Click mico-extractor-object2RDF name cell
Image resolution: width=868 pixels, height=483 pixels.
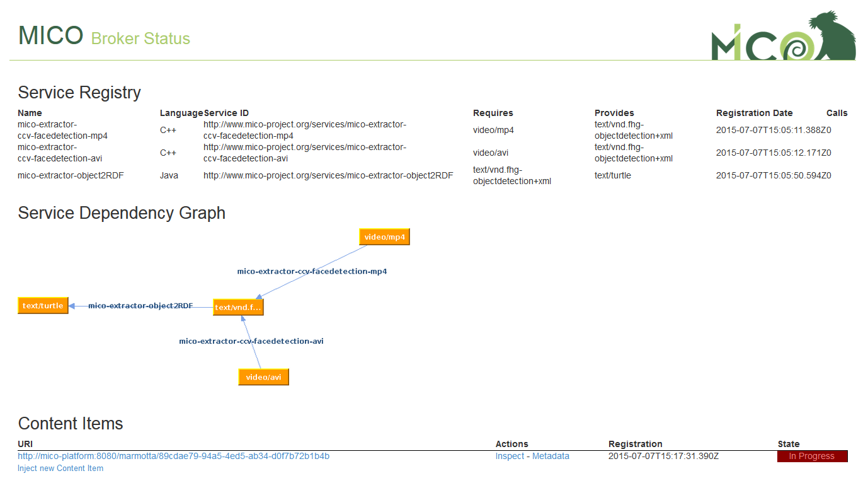tap(71, 175)
